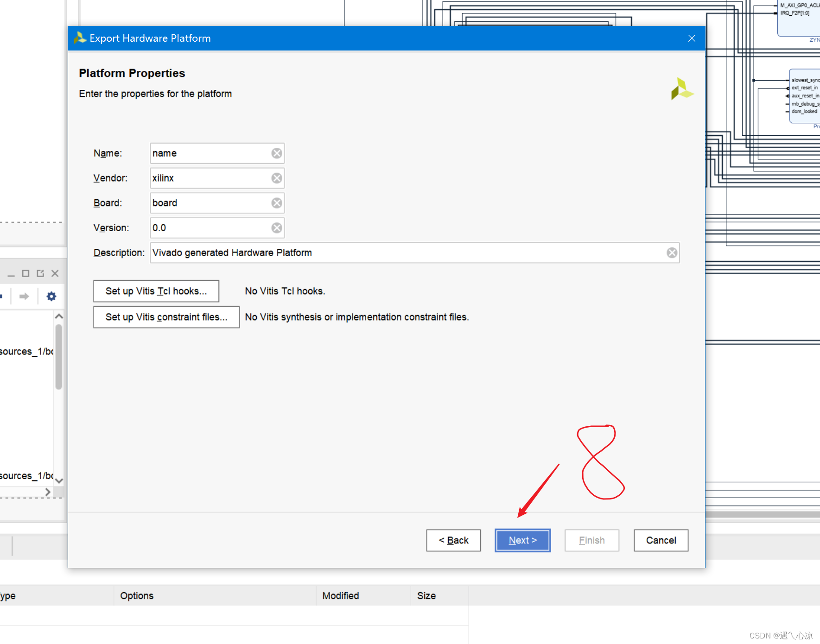The height and width of the screenshot is (644, 820).
Task: Click into the Description input field
Action: [415, 253]
